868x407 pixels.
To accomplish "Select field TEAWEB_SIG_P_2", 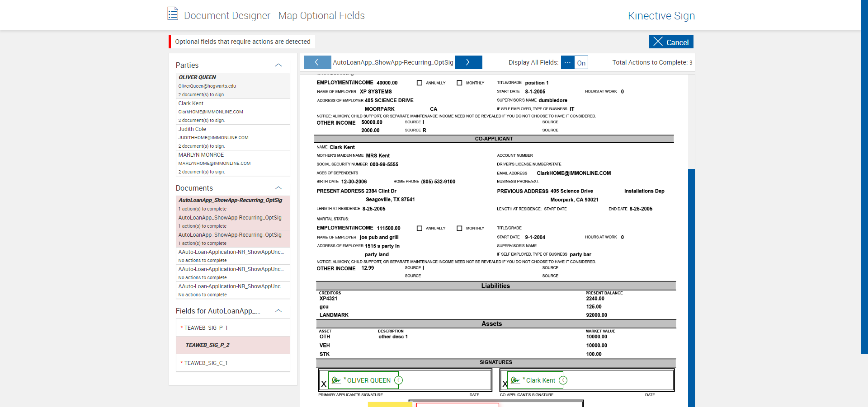I will 233,345.
